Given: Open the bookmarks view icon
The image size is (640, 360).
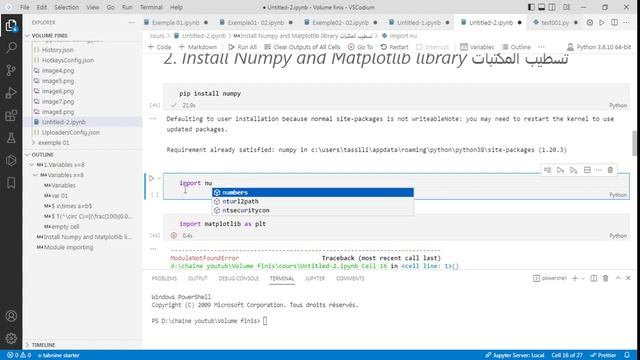Looking at the screenshot, I should click(x=11, y=182).
